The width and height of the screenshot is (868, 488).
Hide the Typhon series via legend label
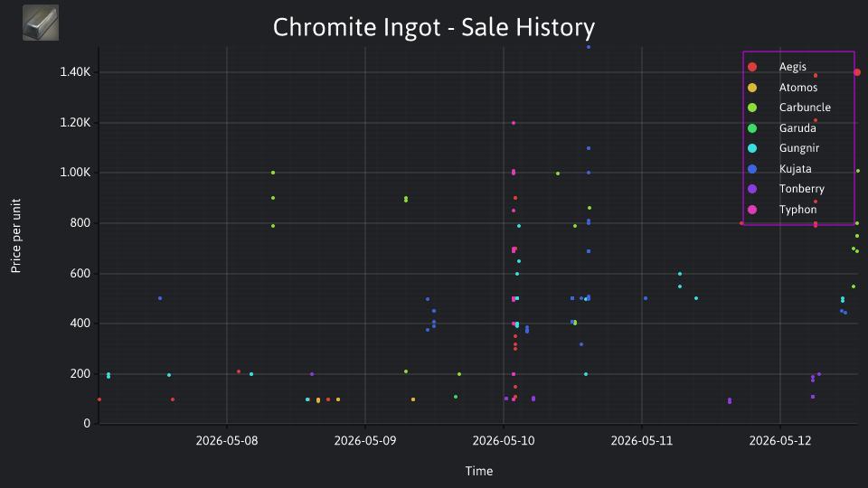(x=797, y=210)
